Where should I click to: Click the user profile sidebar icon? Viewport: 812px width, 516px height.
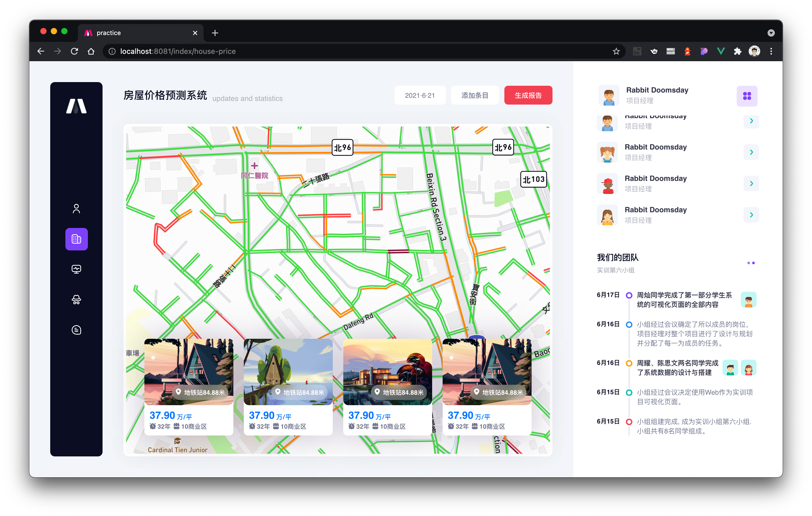[x=76, y=209]
